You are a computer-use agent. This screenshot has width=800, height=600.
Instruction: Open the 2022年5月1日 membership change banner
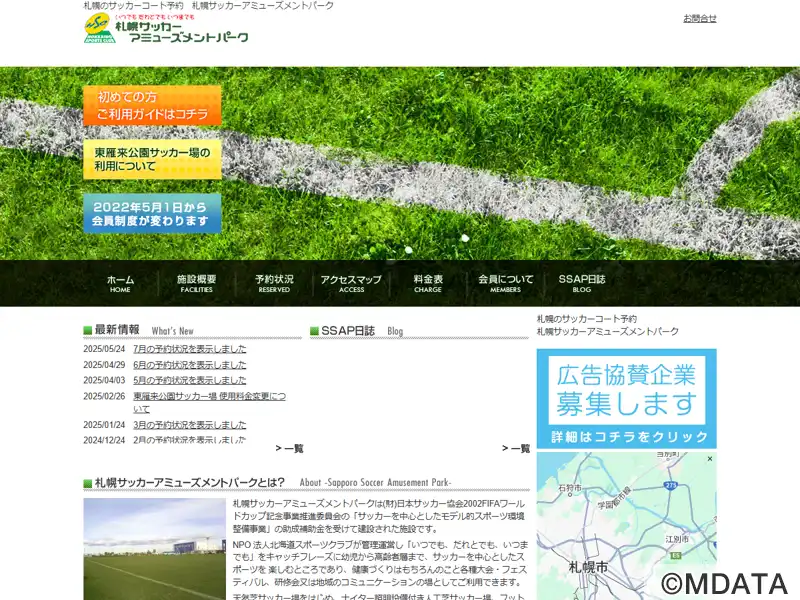tap(152, 213)
